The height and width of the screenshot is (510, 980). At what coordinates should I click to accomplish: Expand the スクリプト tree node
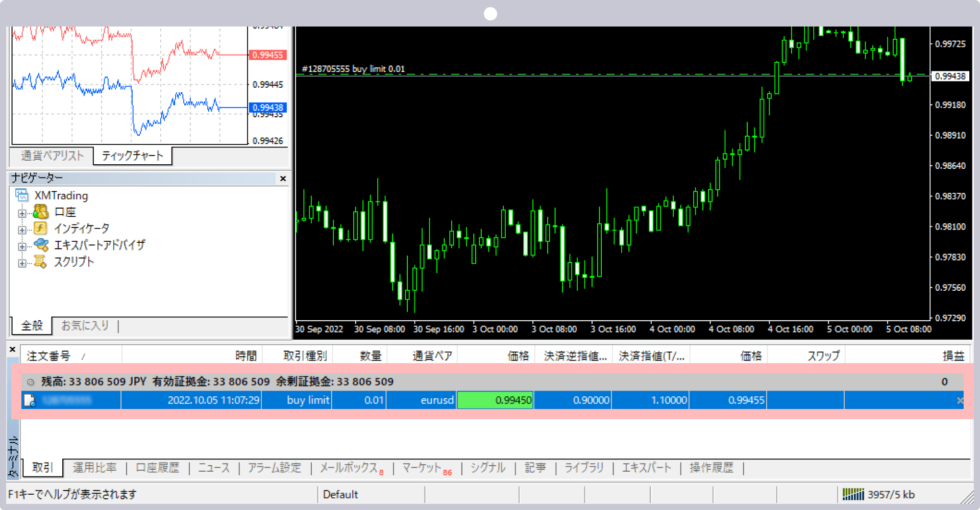click(x=22, y=264)
